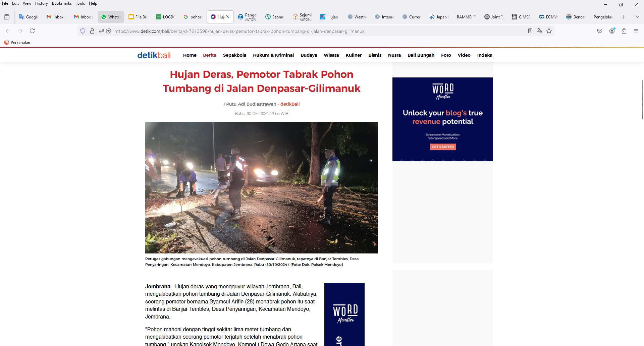Screen dimensions: 644x346
Task: Go back to the previous page
Action: coord(8,31)
